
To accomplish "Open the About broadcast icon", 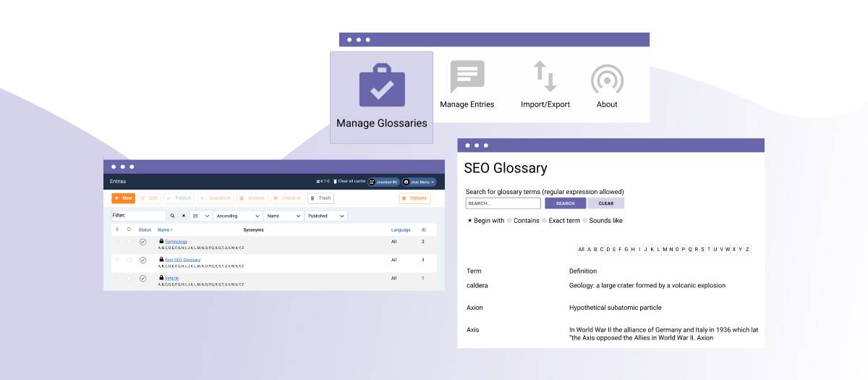I will coord(607,79).
